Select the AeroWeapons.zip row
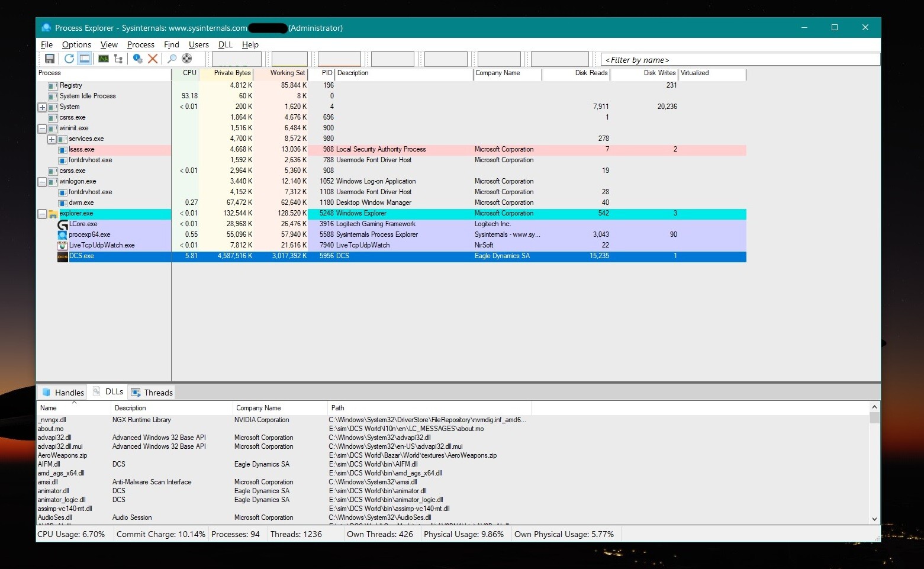 [453, 455]
